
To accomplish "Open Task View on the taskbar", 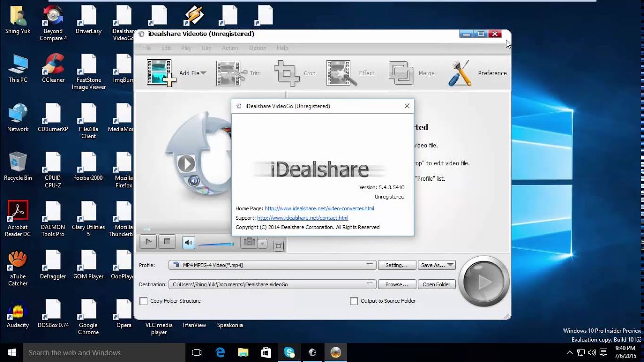I will pos(197,352).
